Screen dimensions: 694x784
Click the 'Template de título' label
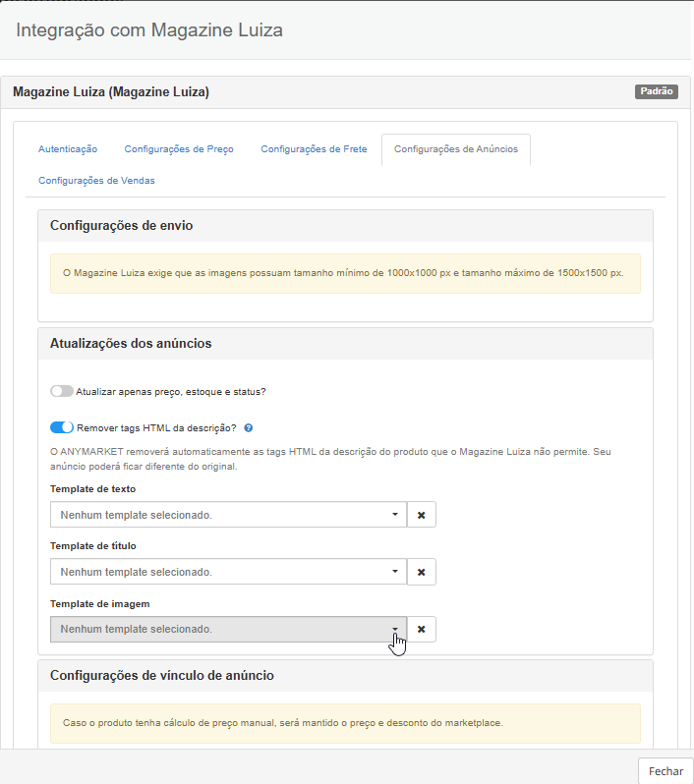93,546
